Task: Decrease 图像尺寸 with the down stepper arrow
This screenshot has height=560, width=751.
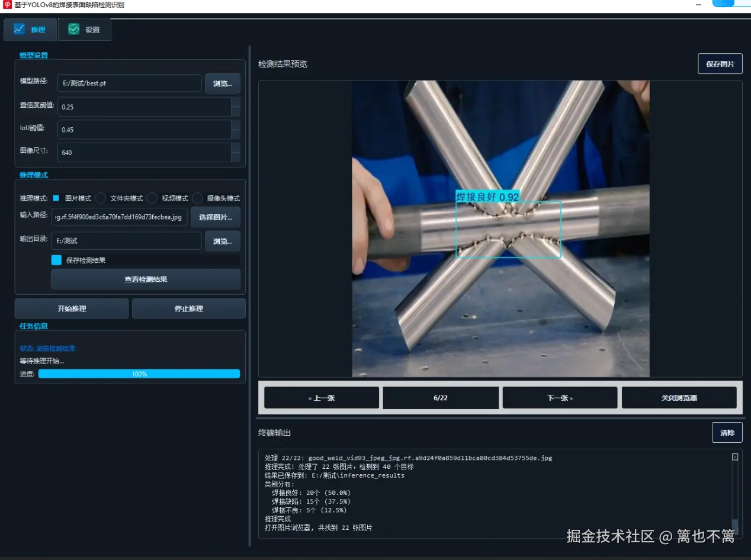Action: (236, 157)
